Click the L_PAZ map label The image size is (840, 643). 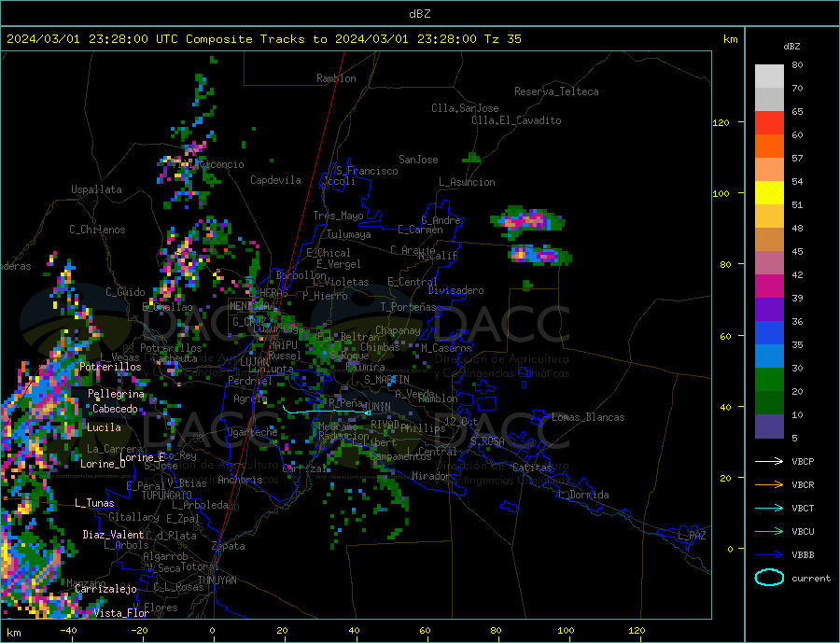pyautogui.click(x=692, y=536)
